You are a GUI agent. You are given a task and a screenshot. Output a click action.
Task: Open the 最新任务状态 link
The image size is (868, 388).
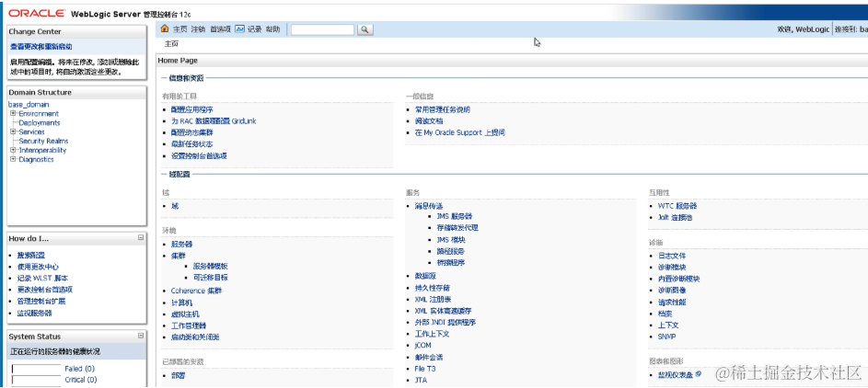coord(192,144)
